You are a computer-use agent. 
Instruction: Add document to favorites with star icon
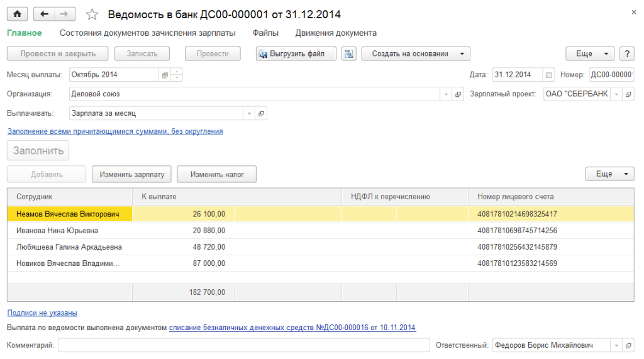click(92, 14)
